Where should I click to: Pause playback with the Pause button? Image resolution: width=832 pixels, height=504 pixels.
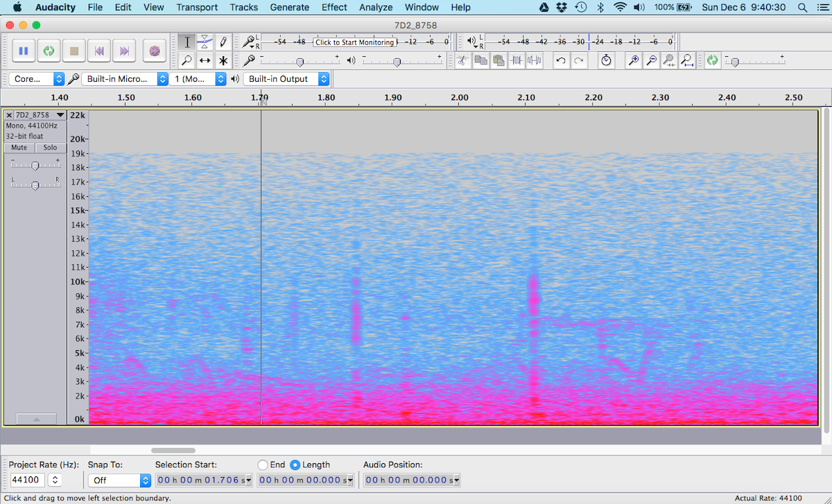click(24, 51)
